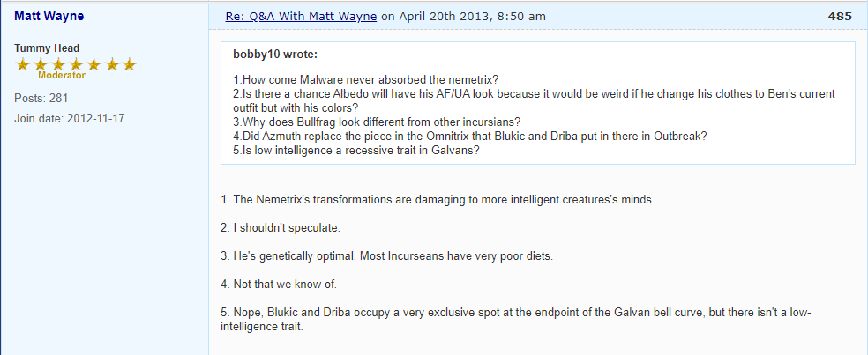The width and height of the screenshot is (868, 355).
Task: Click post number 485
Action: (841, 16)
